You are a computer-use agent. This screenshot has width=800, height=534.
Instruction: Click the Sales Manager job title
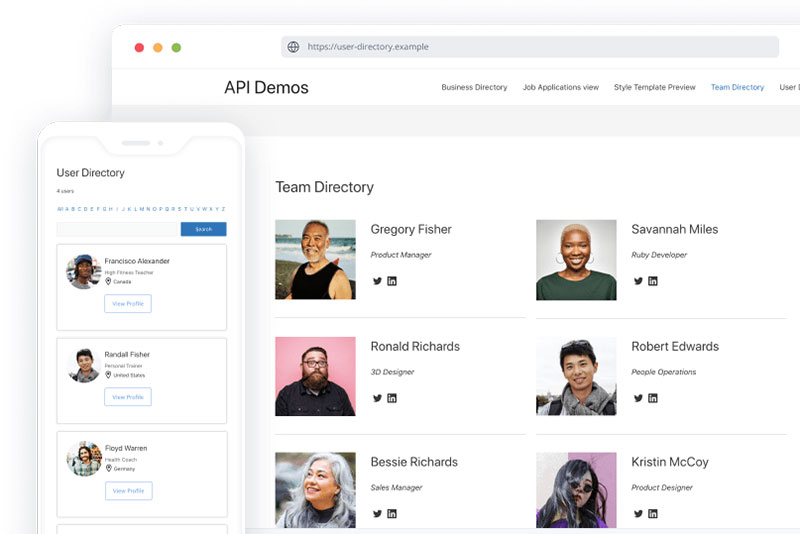pyautogui.click(x=396, y=488)
